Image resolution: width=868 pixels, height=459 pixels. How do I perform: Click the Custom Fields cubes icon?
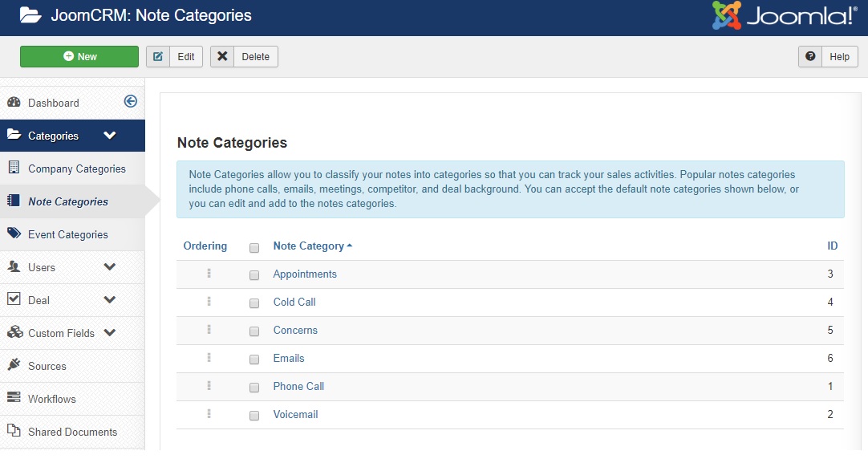14,333
